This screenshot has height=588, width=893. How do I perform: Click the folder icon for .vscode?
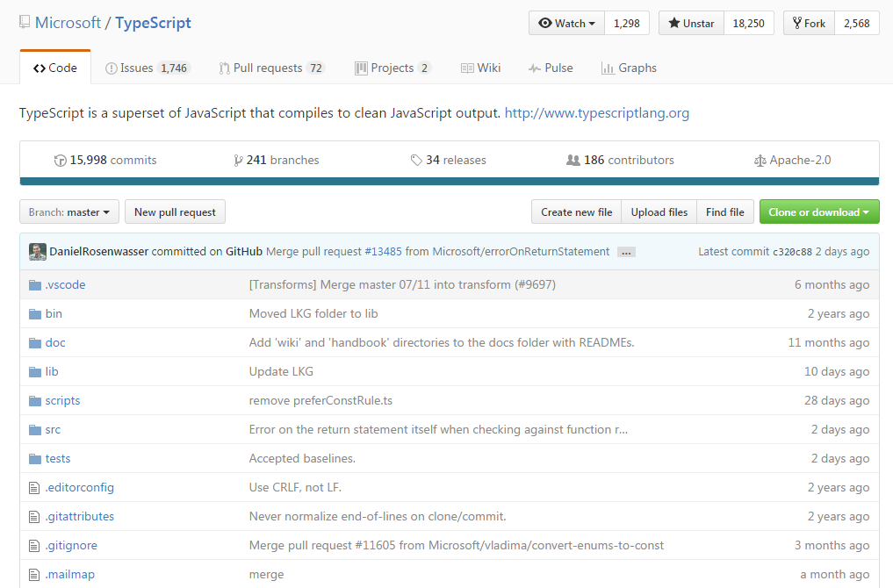[35, 284]
